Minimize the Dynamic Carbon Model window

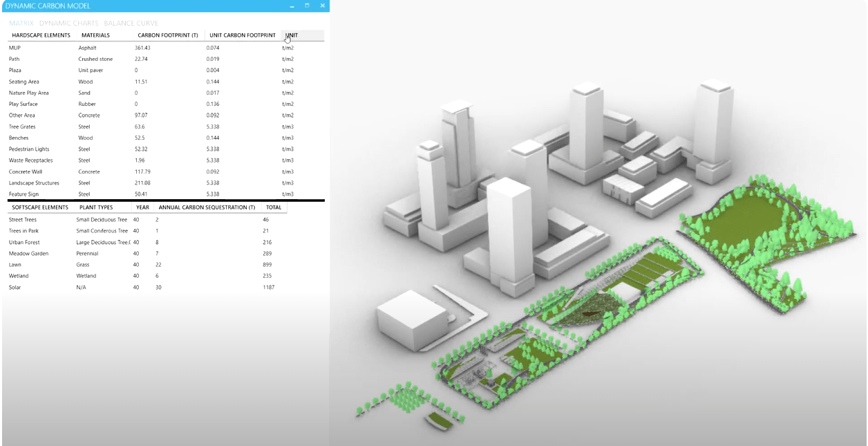[x=292, y=6]
